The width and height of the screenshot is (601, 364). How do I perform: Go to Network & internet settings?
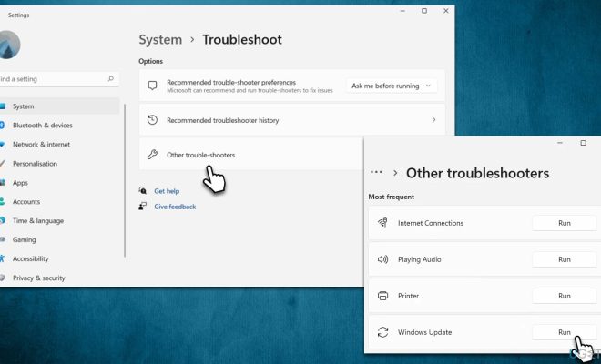41,145
